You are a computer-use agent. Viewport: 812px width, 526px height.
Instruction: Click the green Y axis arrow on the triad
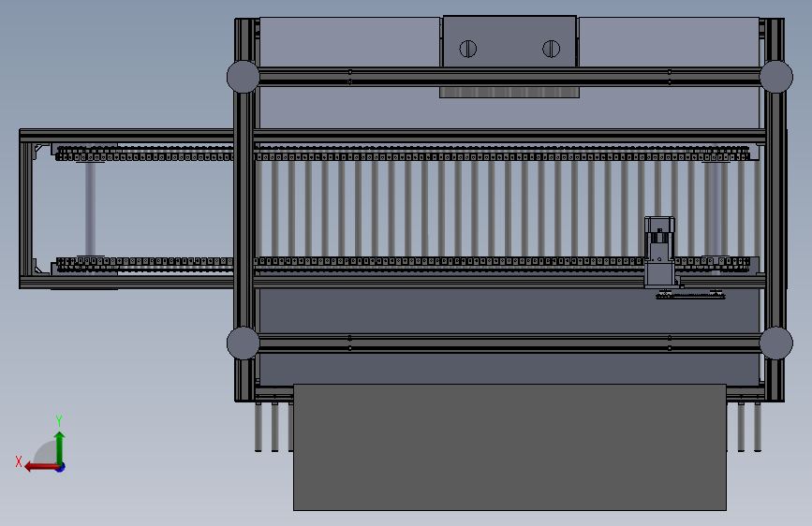(60, 447)
